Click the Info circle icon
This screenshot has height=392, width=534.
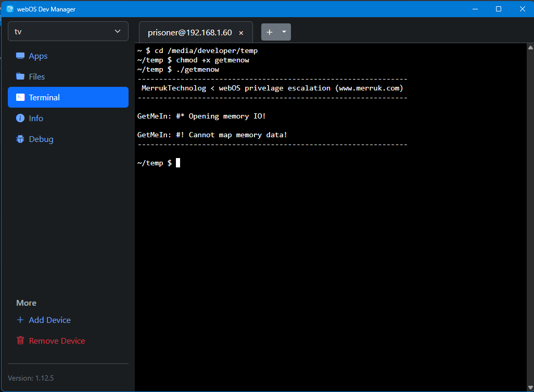click(20, 118)
